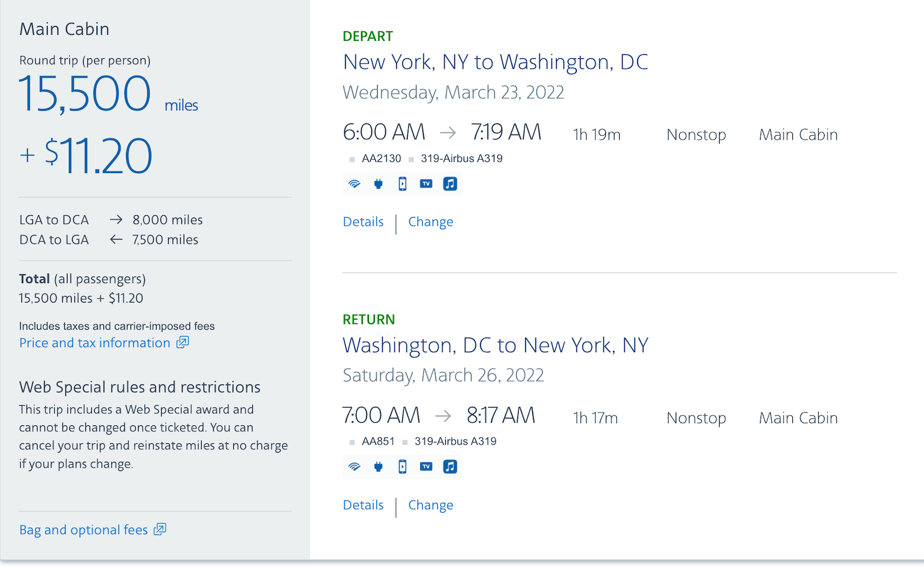The height and width of the screenshot is (568, 924).
Task: Open Change for the Washington to New York flight
Action: (430, 505)
